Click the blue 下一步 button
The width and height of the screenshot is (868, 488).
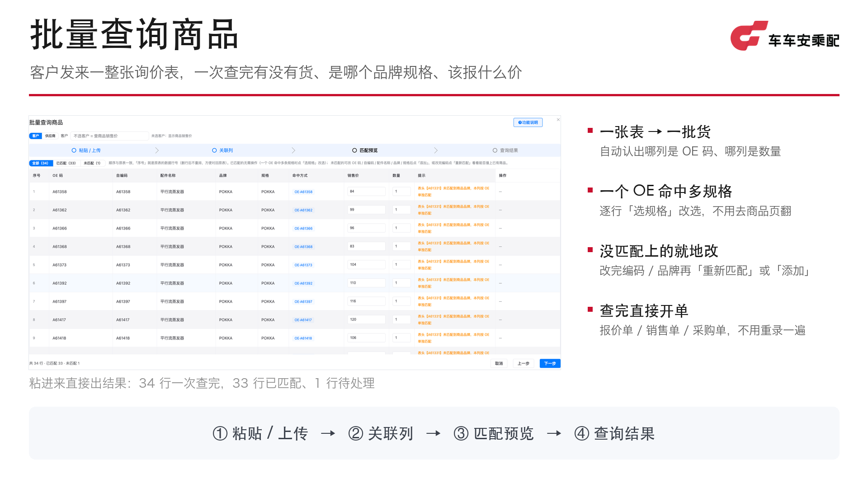click(x=550, y=364)
